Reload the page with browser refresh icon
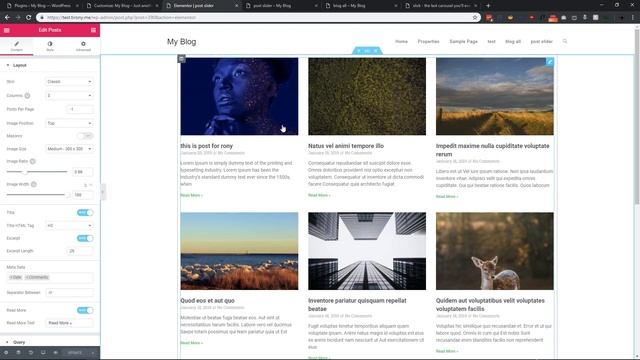The width and height of the screenshot is (640, 360). 29,18
